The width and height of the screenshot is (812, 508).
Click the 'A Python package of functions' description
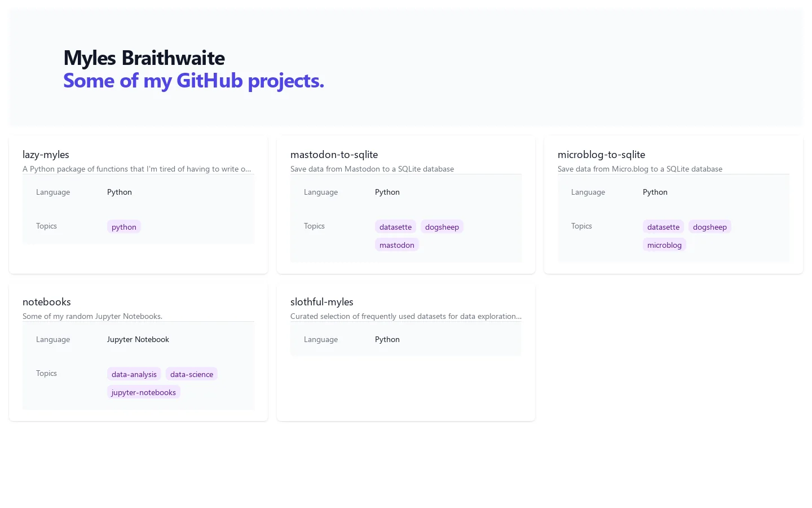click(137, 169)
